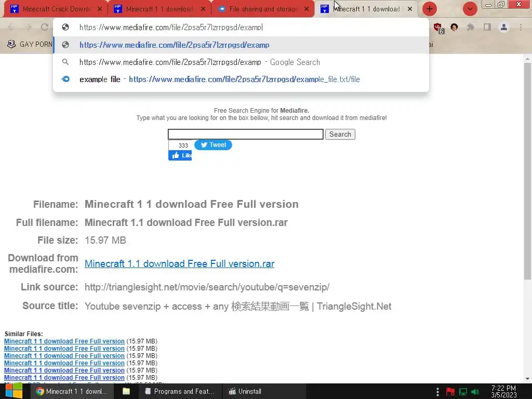Click the Link source trianglesight.net URL text
Image resolution: width=532 pixels, height=399 pixels.
207,287
